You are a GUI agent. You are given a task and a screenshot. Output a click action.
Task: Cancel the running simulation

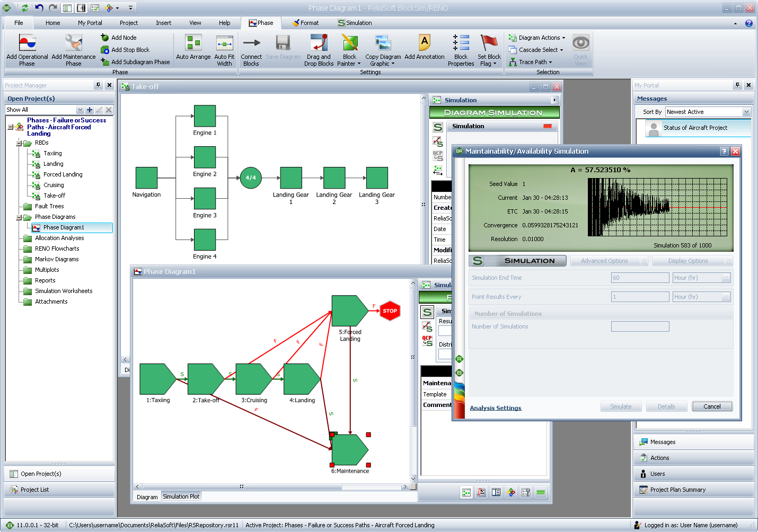pos(712,406)
